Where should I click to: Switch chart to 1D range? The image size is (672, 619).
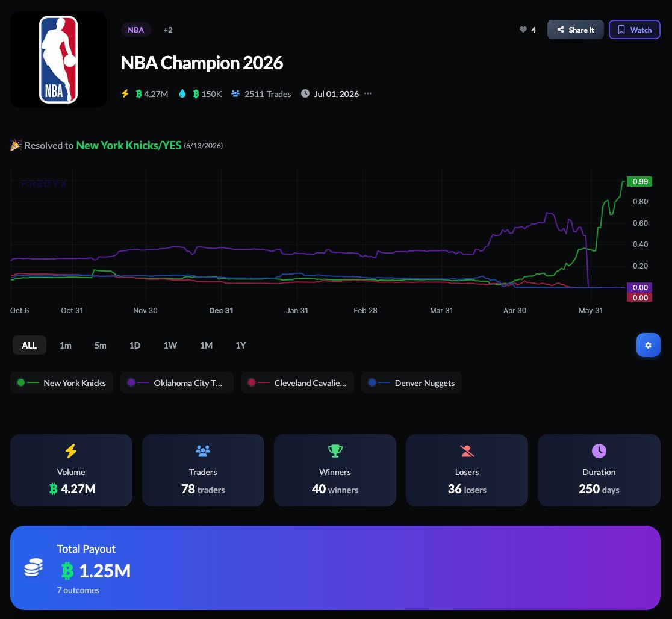(135, 345)
